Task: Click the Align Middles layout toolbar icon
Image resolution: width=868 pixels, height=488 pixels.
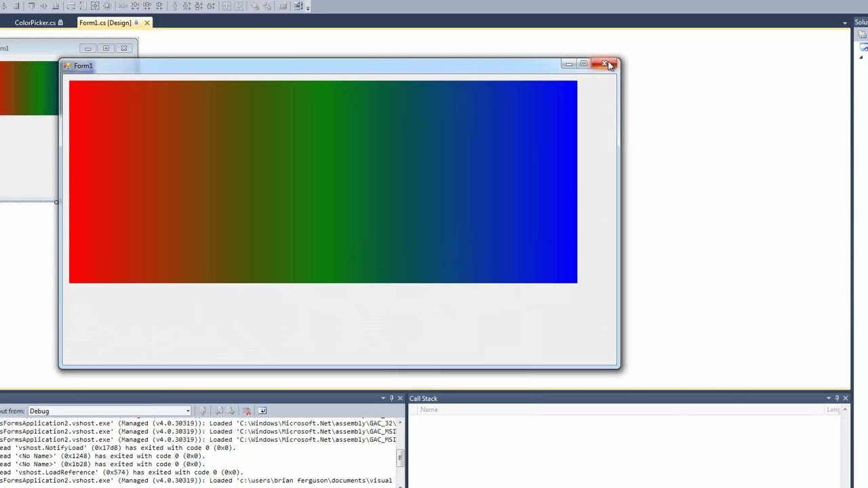Action: (x=45, y=6)
